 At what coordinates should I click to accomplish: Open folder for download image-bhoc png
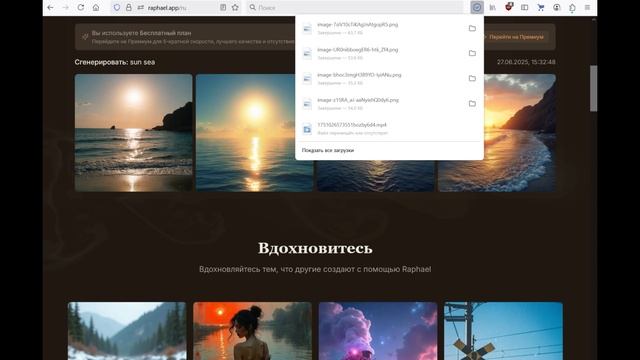click(x=472, y=78)
